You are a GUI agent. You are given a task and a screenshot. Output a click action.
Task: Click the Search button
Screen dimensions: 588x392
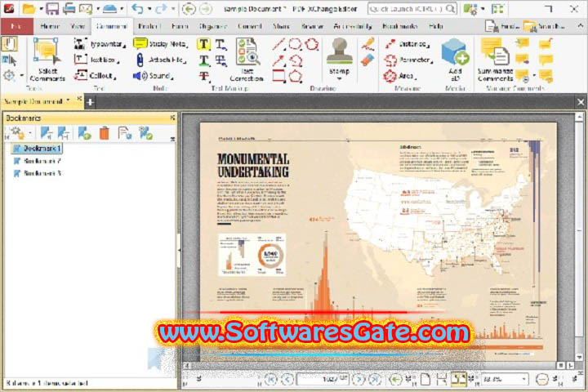point(544,26)
